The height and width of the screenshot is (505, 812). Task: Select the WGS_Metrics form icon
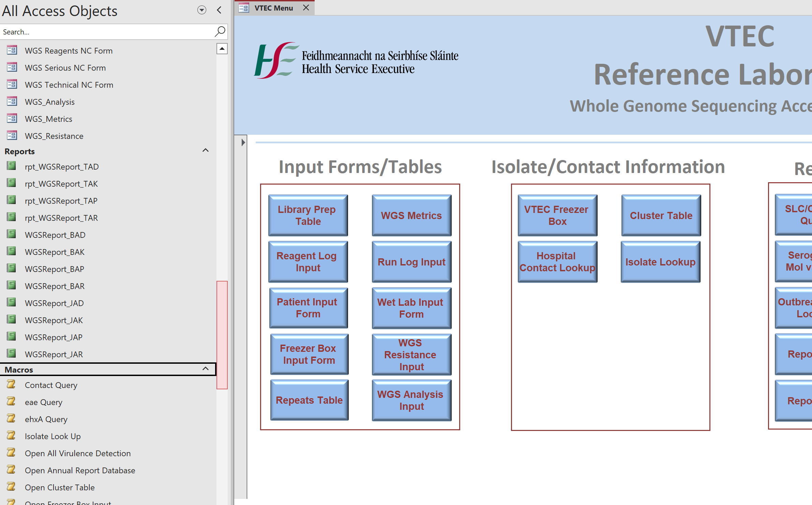coord(12,118)
